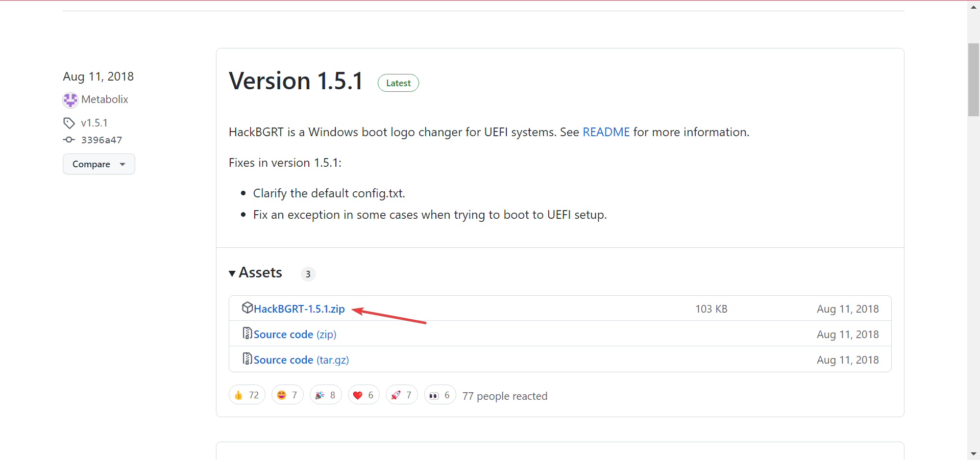Open the v1.5.1 tag link

pyautogui.click(x=94, y=122)
